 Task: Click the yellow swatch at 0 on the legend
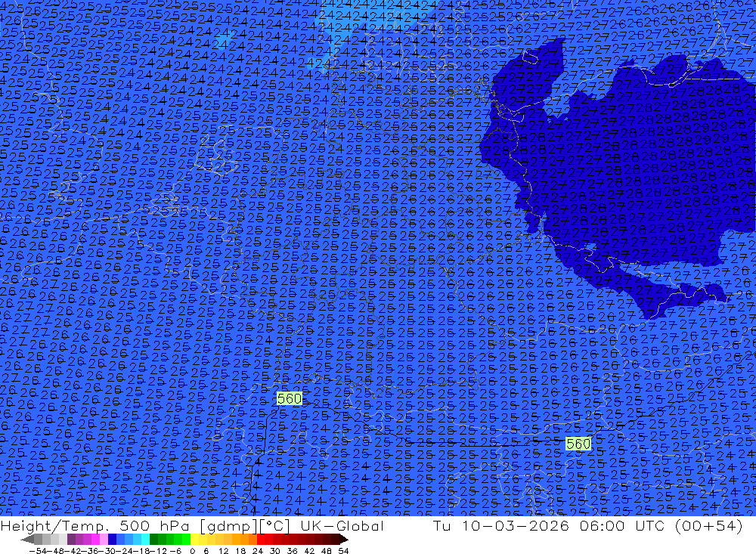point(195,540)
